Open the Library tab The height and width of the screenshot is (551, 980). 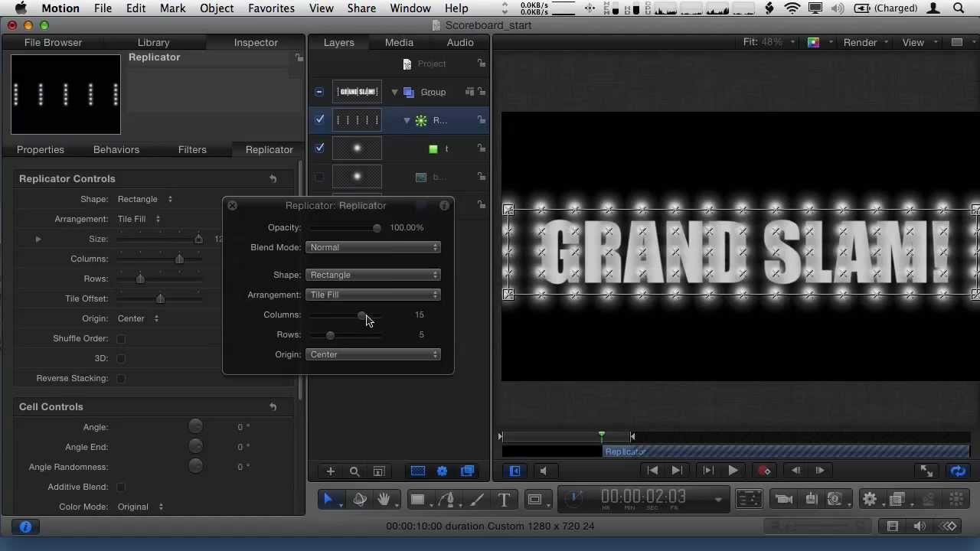coord(153,42)
